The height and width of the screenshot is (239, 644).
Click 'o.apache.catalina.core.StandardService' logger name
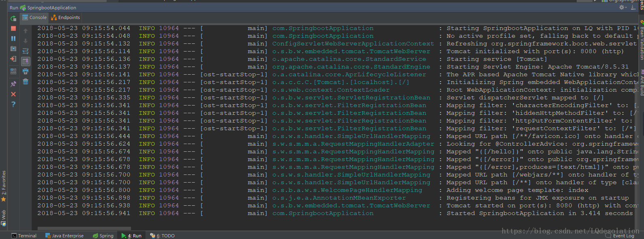349,59
